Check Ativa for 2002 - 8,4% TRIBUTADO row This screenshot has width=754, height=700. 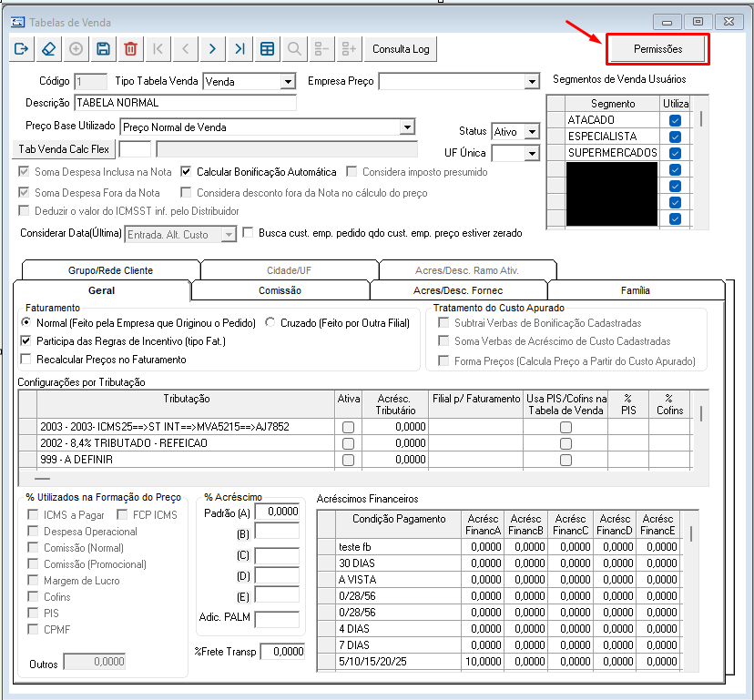coord(348,443)
